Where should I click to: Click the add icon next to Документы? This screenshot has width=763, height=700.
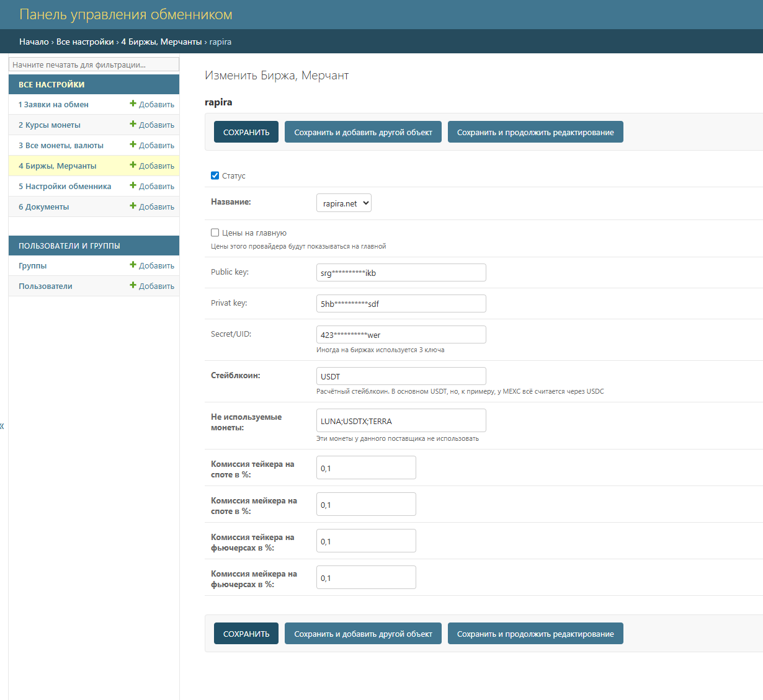(133, 206)
